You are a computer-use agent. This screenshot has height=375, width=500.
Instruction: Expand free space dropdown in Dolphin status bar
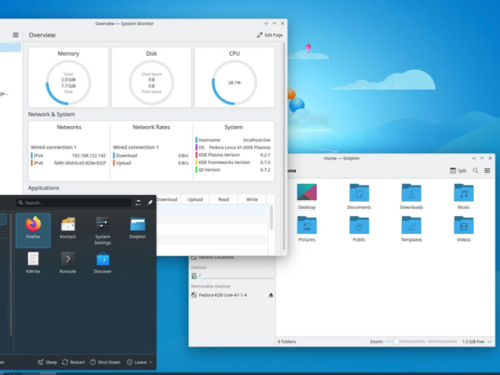(x=490, y=342)
